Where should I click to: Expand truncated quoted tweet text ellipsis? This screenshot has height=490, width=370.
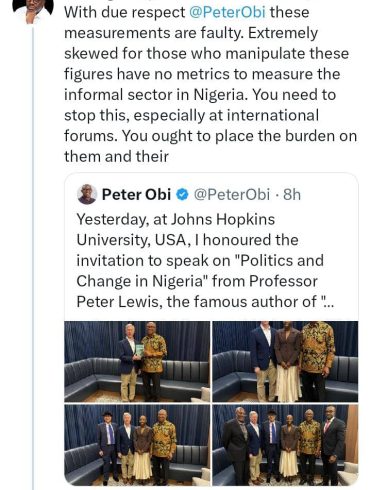(x=328, y=302)
